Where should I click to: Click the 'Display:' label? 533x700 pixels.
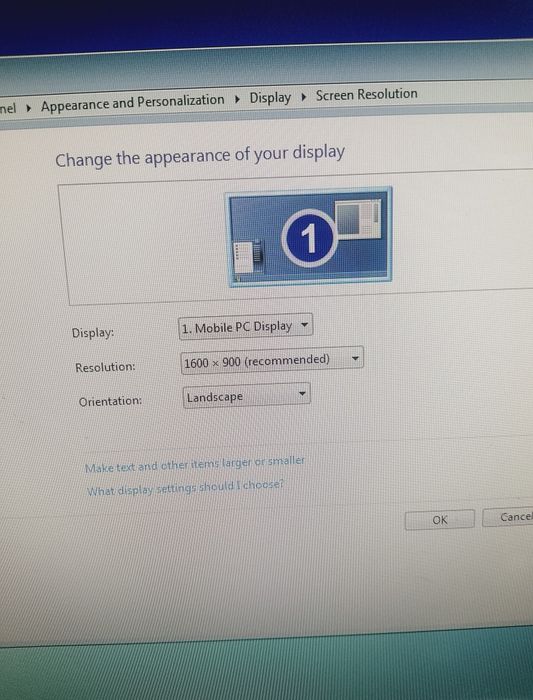click(93, 333)
